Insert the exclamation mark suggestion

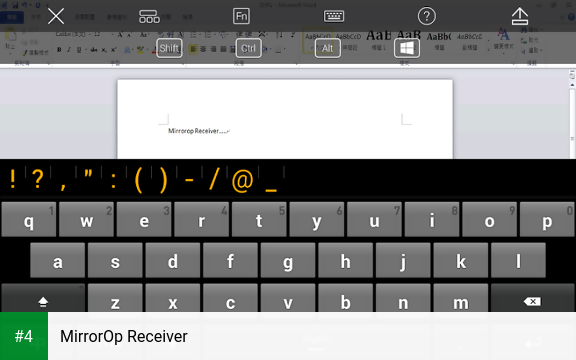[13, 179]
